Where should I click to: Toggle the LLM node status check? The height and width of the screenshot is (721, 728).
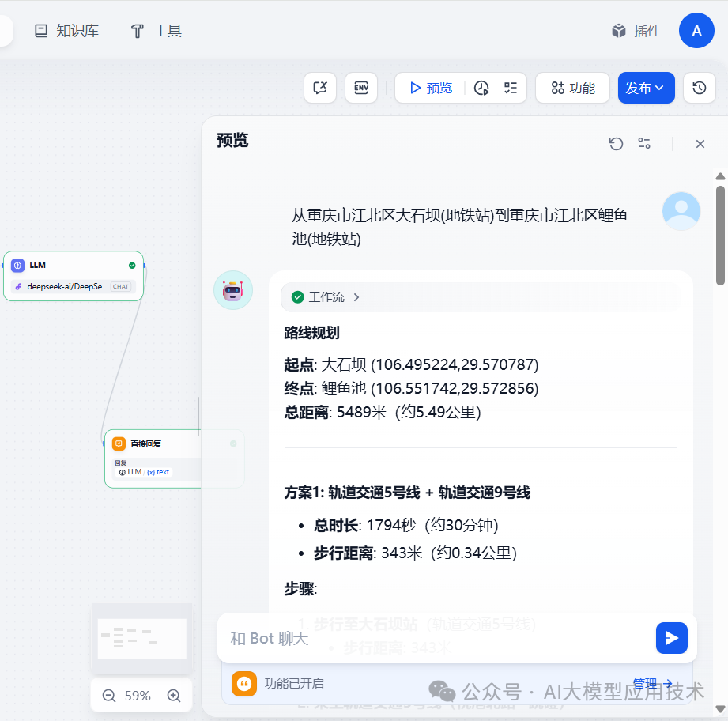click(x=132, y=265)
